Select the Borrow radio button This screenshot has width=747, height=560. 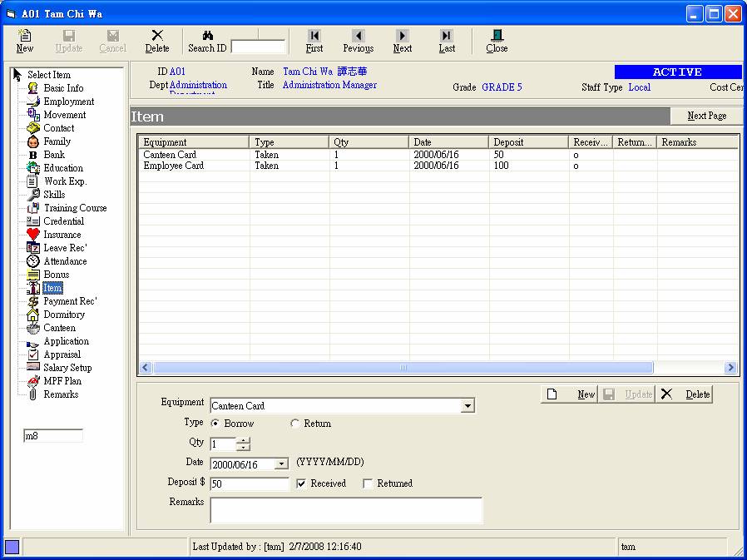215,424
